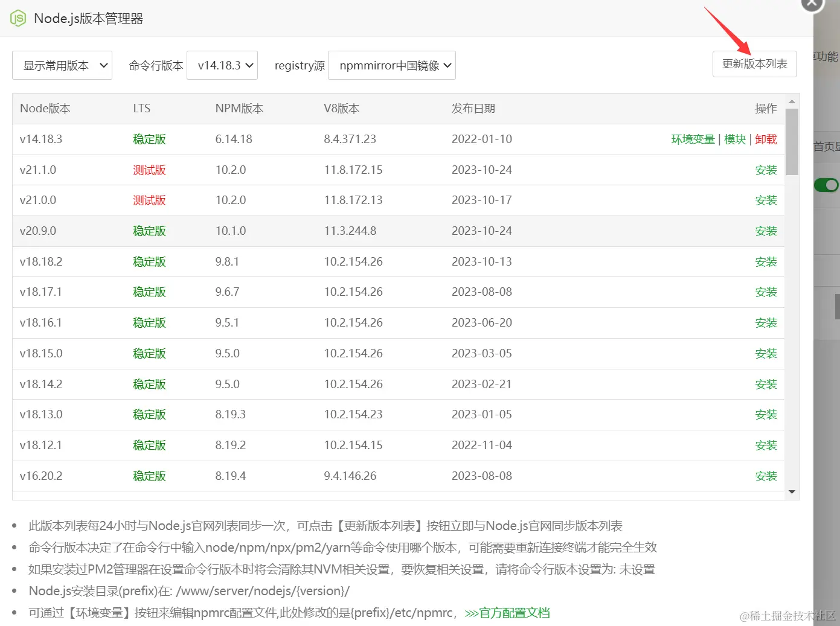Click the scrollbar down arrow
The height and width of the screenshot is (626, 840).
[x=792, y=493]
